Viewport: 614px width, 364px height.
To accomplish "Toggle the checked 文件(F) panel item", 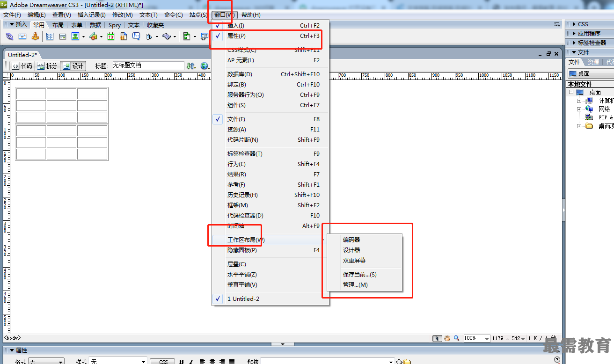I will [270, 119].
